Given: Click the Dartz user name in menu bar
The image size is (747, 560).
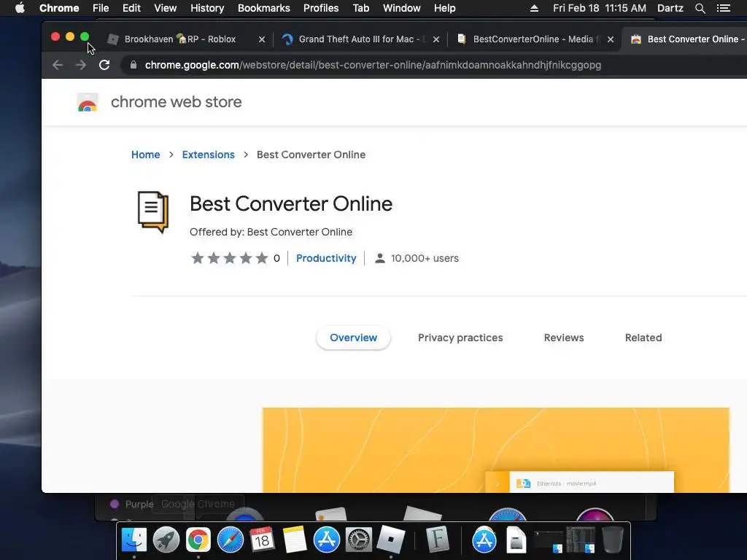Looking at the screenshot, I should [670, 8].
